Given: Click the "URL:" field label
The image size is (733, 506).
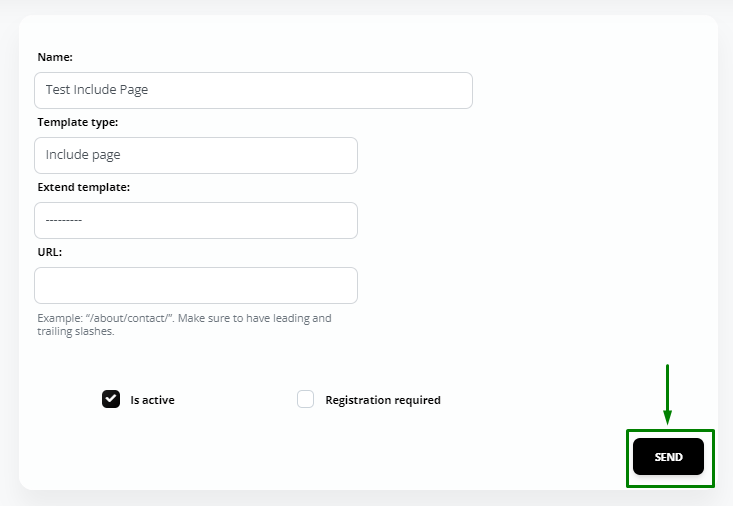Looking at the screenshot, I should (50, 252).
